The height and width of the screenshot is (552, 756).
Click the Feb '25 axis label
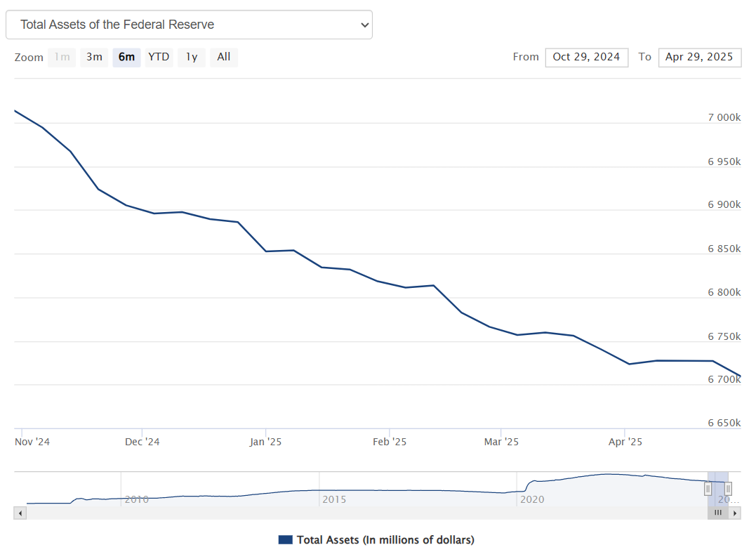point(390,442)
